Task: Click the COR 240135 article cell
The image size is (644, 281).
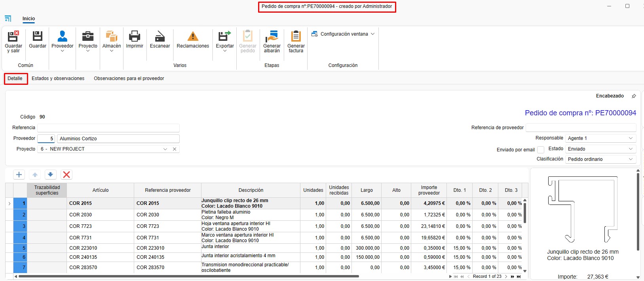Action: (x=101, y=257)
